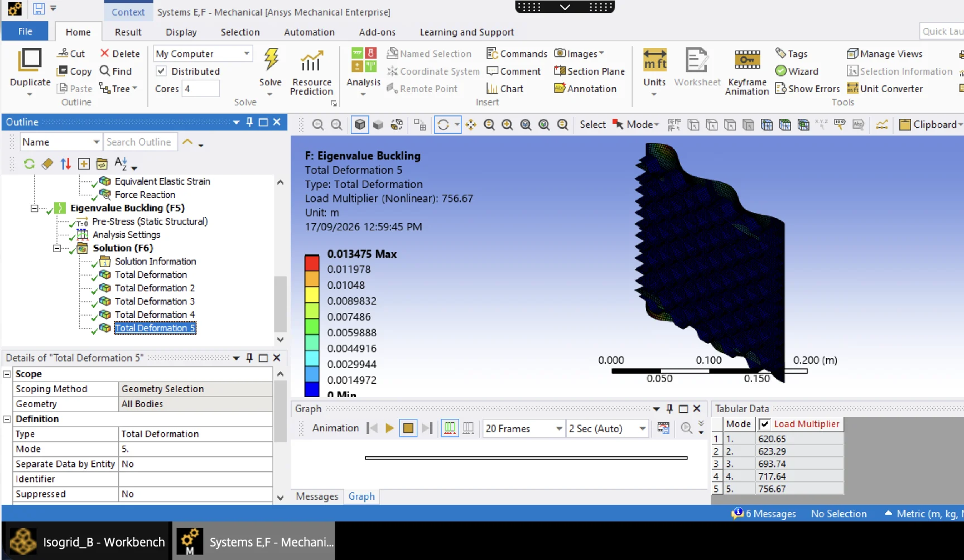
Task: Open the Result ribbon tab
Action: [128, 32]
